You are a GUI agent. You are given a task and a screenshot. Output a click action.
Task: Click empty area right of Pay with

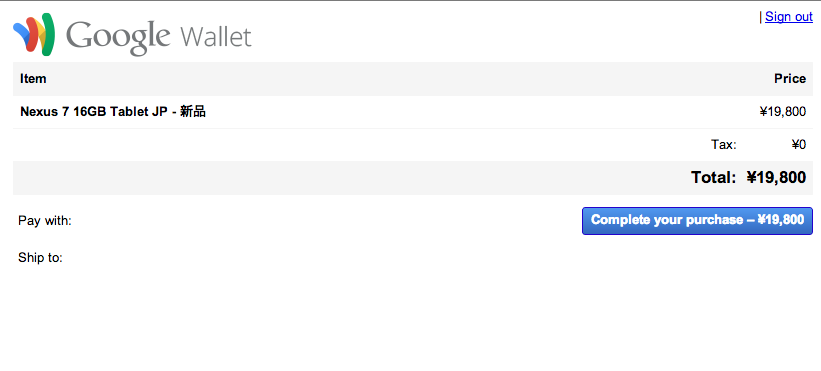point(325,221)
